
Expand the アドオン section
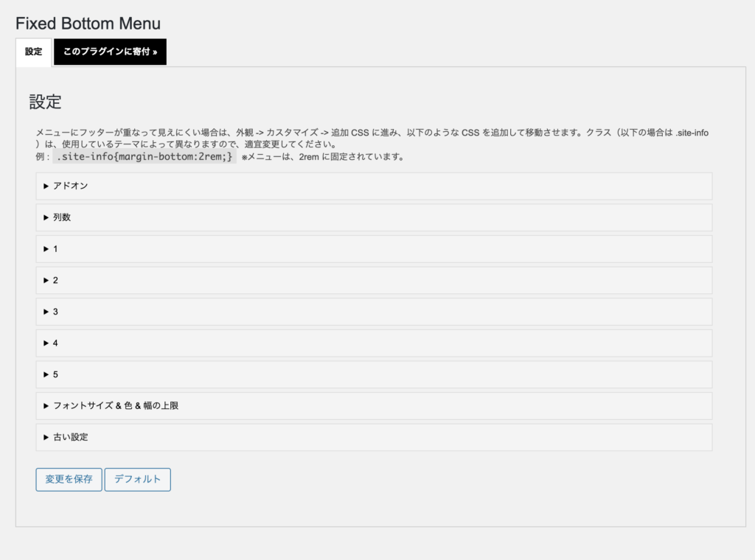pos(374,186)
